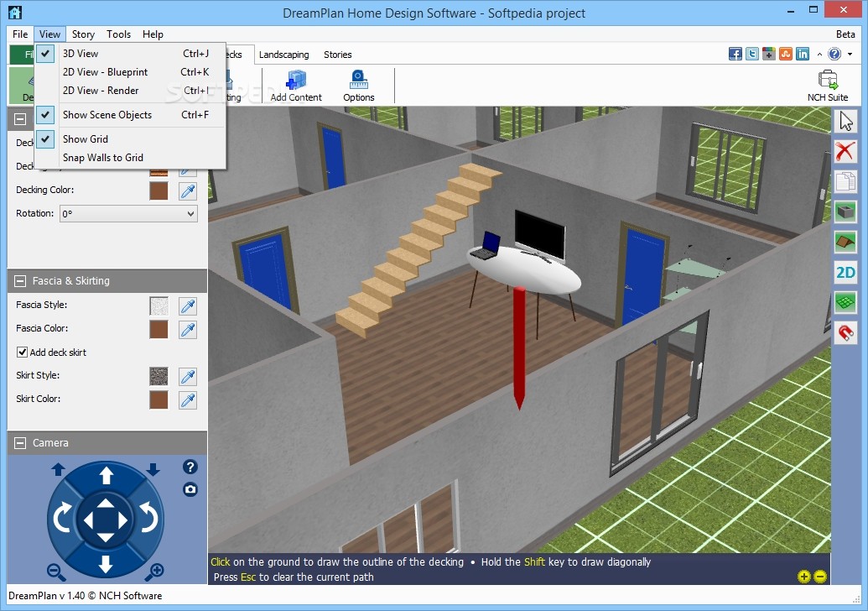Screen dimensions: 868x611
Task: Click the Decking Color swatch
Action: (159, 191)
